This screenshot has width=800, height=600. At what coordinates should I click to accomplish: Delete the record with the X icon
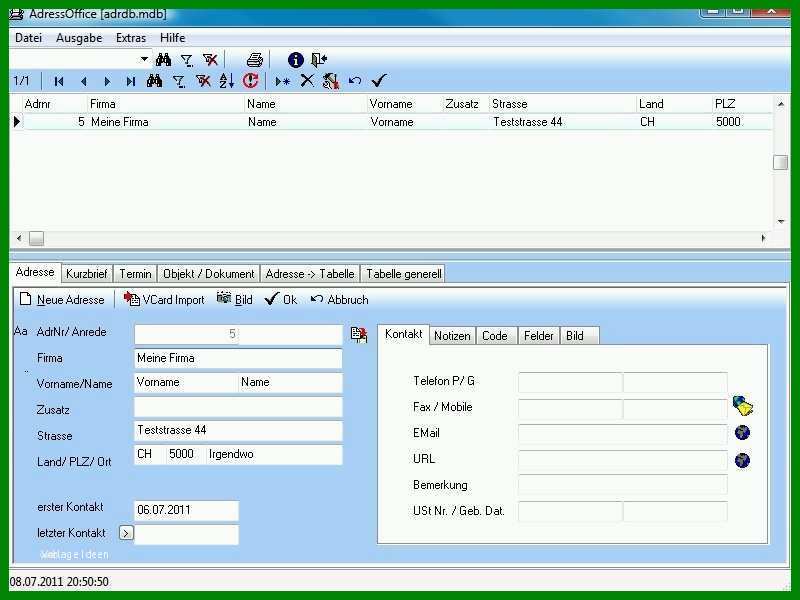coord(307,80)
